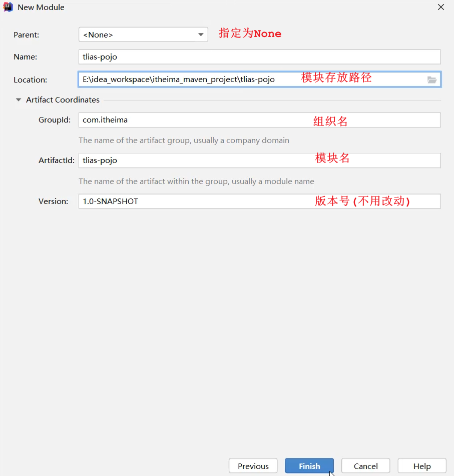The image size is (454, 476).
Task: Click the GroupId: label
Action: 55,120
